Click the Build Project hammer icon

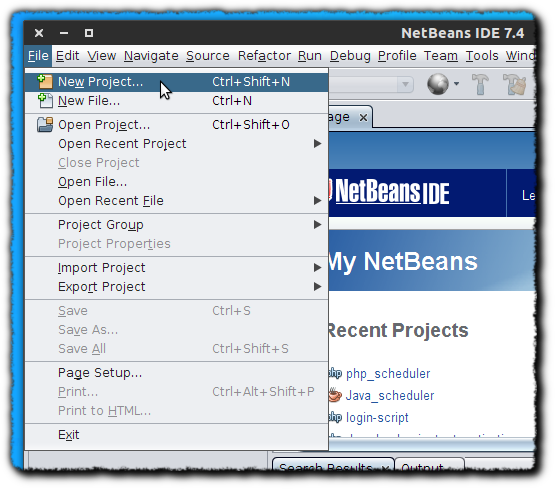(480, 84)
